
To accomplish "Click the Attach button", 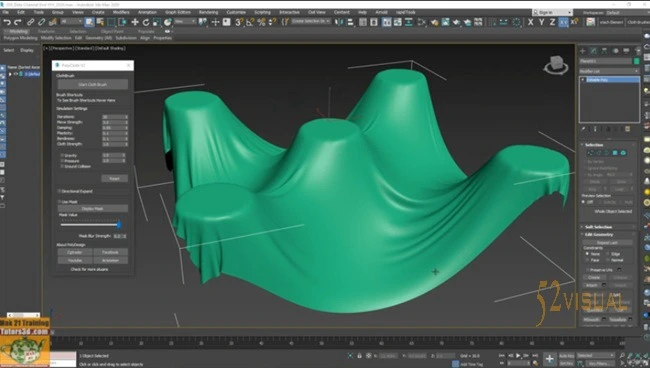I will (591, 286).
